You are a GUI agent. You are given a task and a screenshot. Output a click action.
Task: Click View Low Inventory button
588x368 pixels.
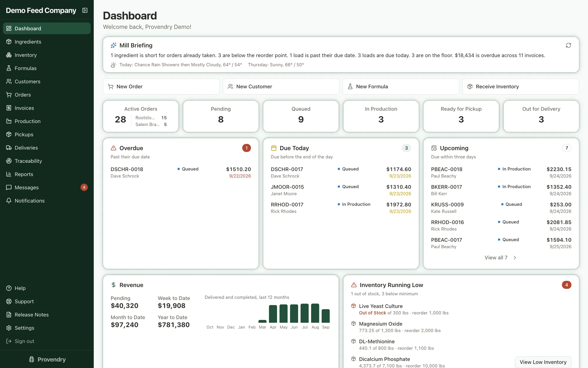pyautogui.click(x=543, y=362)
